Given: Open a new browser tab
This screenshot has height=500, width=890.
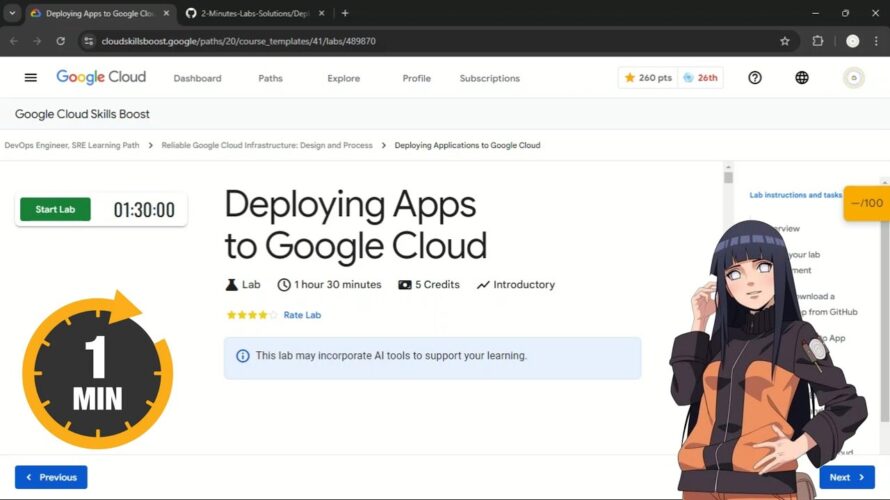Looking at the screenshot, I should click(345, 13).
